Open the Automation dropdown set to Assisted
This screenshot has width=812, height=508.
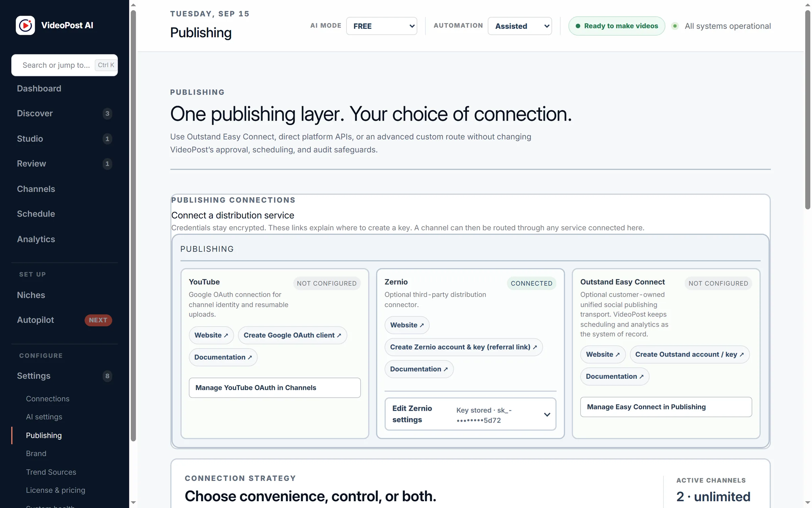[520, 26]
